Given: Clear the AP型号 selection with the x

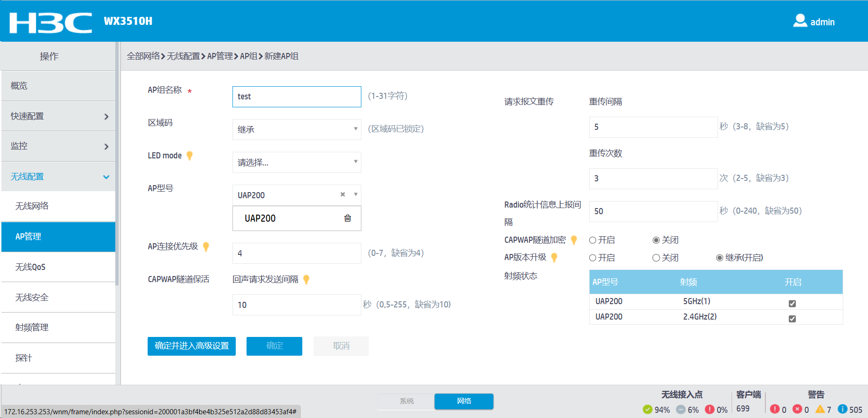Looking at the screenshot, I should [x=343, y=194].
